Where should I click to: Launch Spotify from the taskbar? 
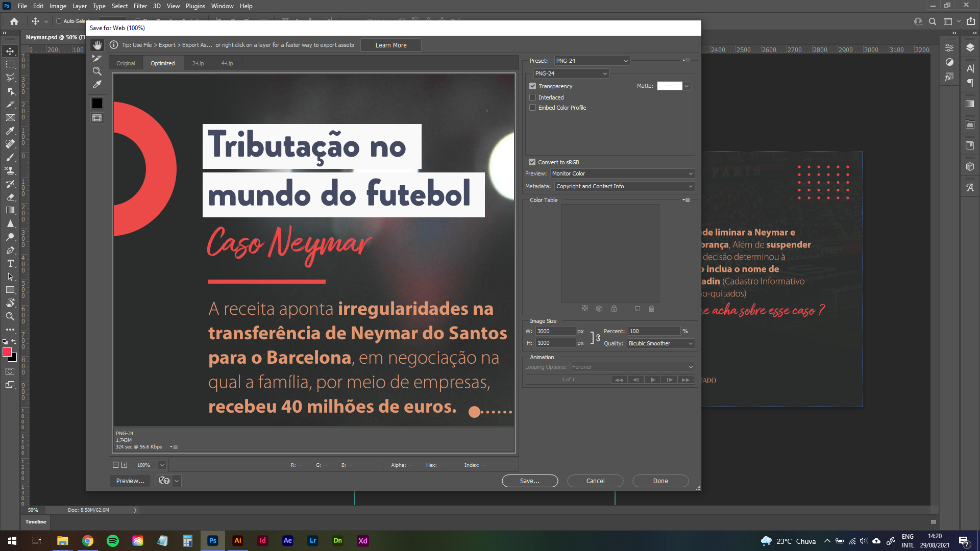(113, 540)
